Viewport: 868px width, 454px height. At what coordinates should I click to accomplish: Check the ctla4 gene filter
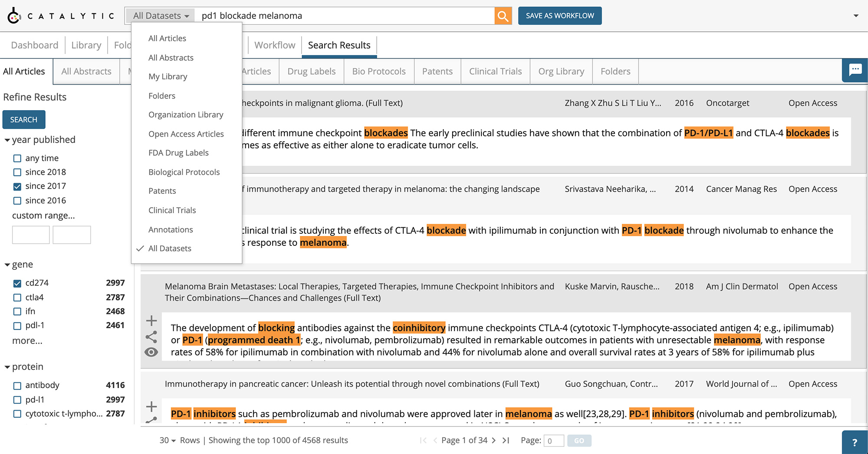point(17,298)
